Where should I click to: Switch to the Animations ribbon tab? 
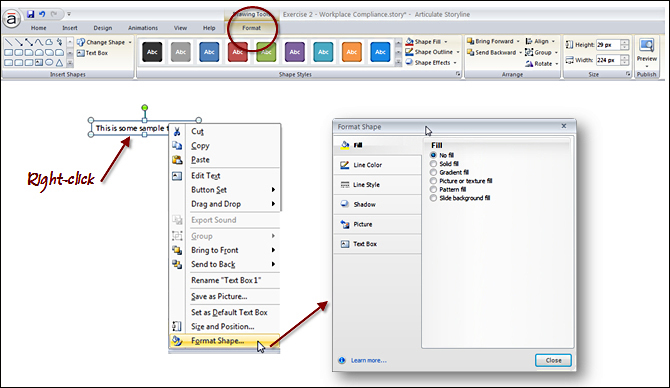pos(143,28)
